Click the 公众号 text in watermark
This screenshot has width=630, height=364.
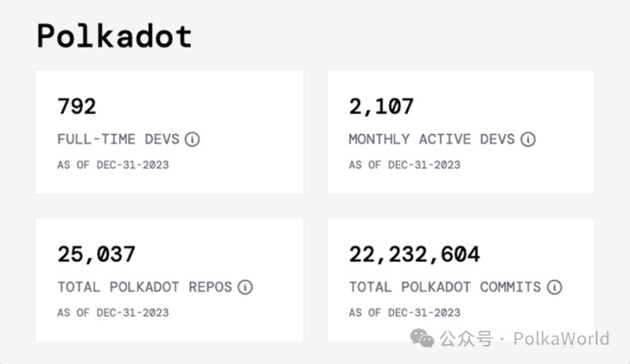pos(465,339)
